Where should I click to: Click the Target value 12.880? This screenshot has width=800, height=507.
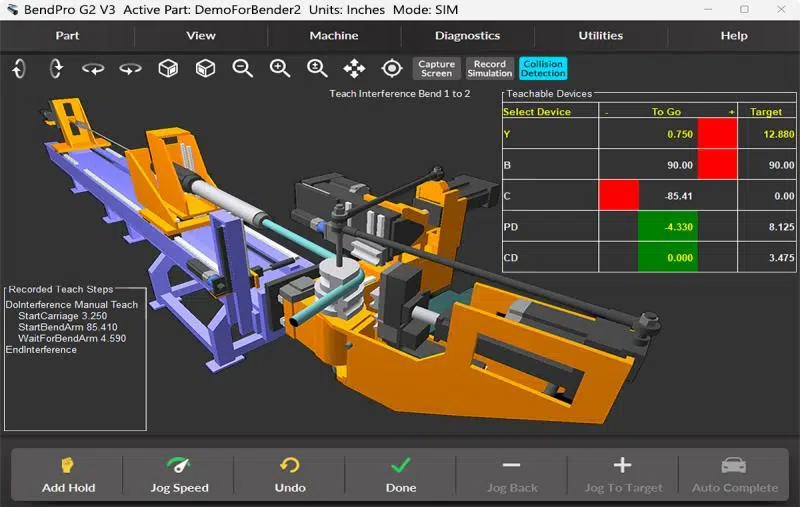[779, 134]
